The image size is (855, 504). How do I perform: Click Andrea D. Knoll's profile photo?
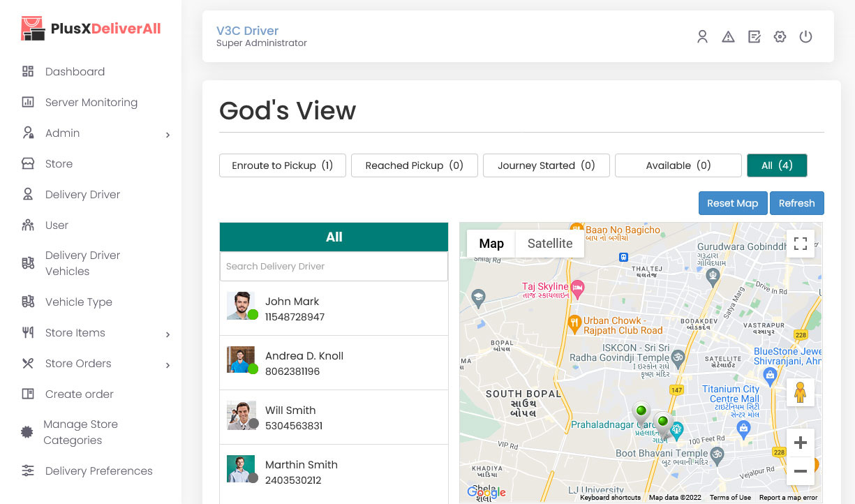(x=241, y=360)
